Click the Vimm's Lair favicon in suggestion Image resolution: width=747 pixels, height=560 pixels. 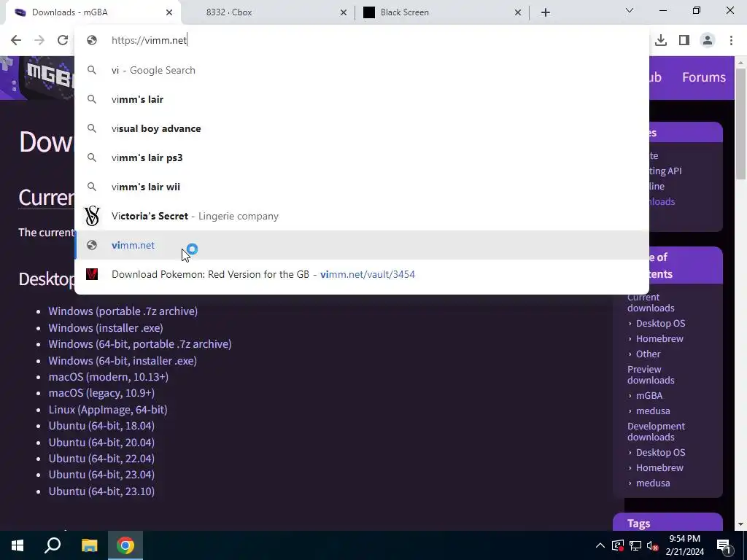coord(92,274)
